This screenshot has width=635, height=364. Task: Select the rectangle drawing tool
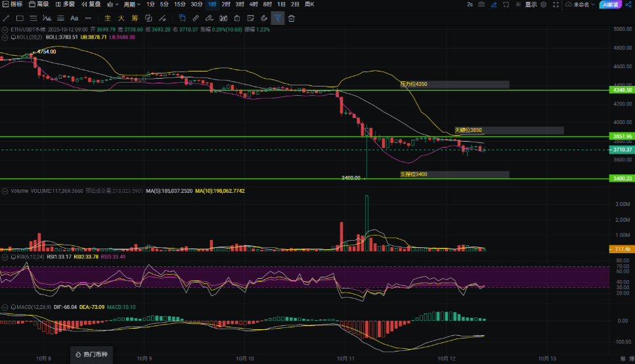coord(20,18)
